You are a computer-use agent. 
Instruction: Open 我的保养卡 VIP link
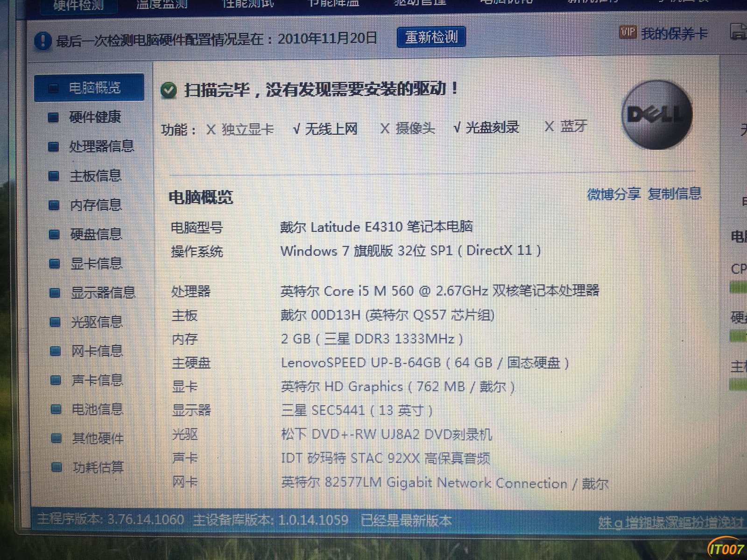point(674,34)
